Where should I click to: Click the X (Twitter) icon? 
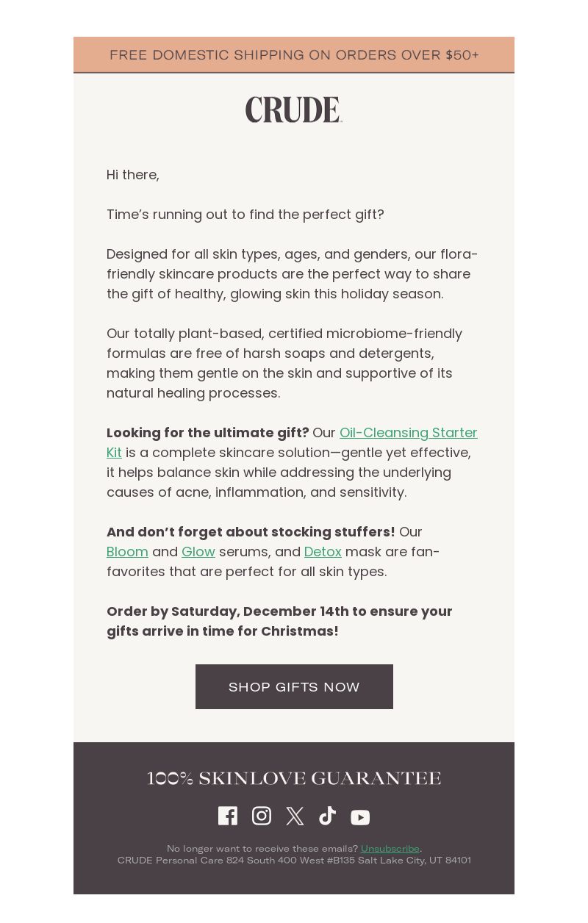pyautogui.click(x=295, y=816)
